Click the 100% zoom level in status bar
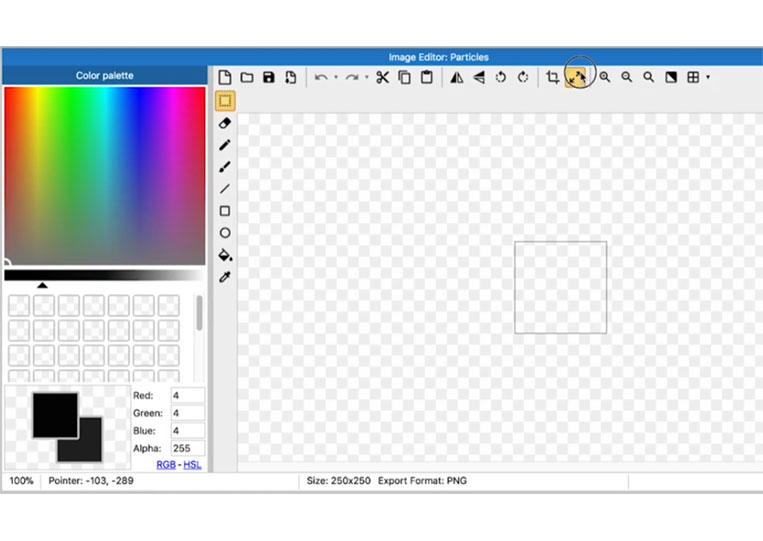Screen dimensions: 763x541 pos(21,481)
